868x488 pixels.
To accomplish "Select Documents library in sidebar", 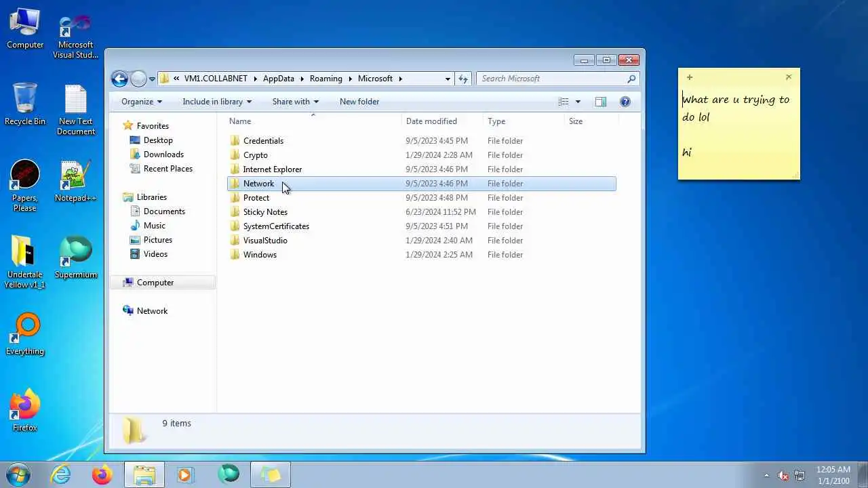I will pos(164,211).
